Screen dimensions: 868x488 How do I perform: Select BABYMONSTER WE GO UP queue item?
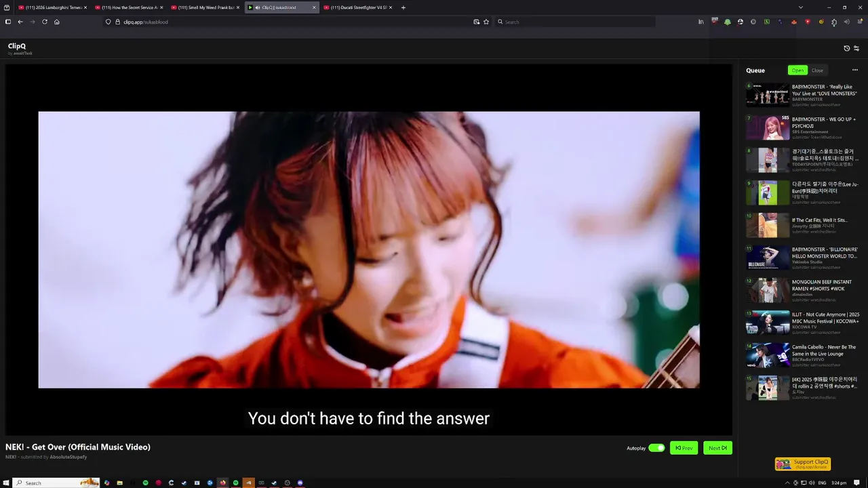coord(804,127)
